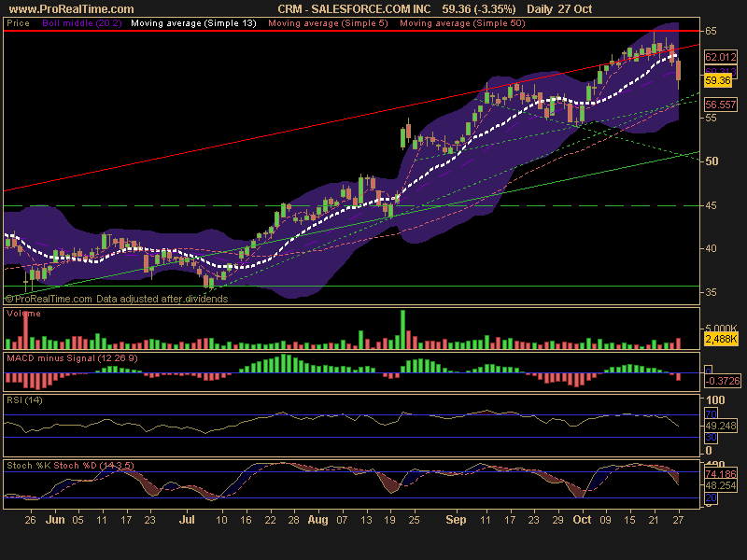Select the Price legend label
Image resolution: width=747 pixels, height=560 pixels.
coord(18,23)
